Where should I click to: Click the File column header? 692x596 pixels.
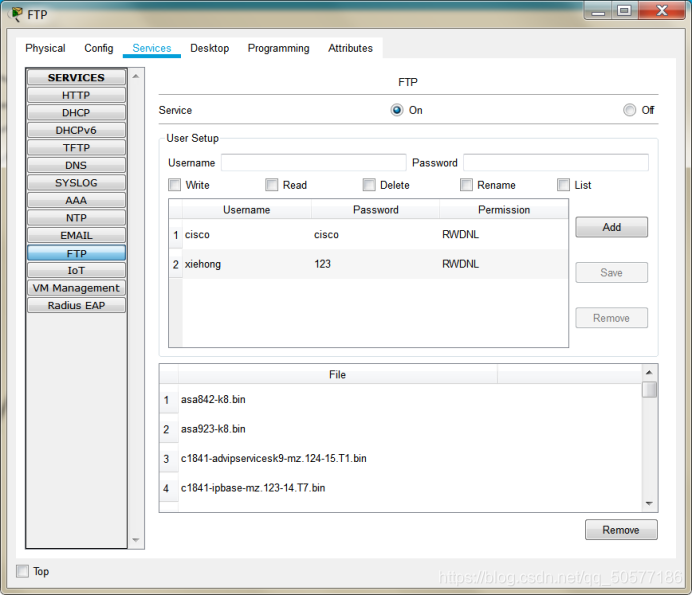click(338, 375)
